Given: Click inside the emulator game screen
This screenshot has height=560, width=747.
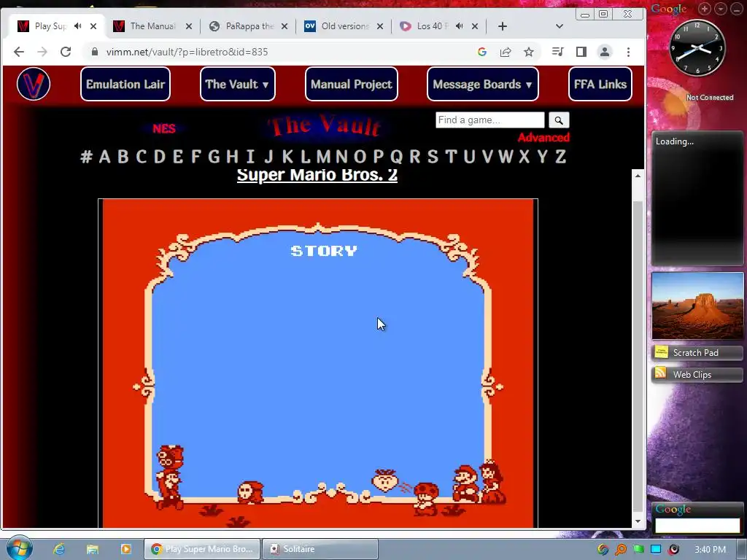Looking at the screenshot, I should [318, 363].
